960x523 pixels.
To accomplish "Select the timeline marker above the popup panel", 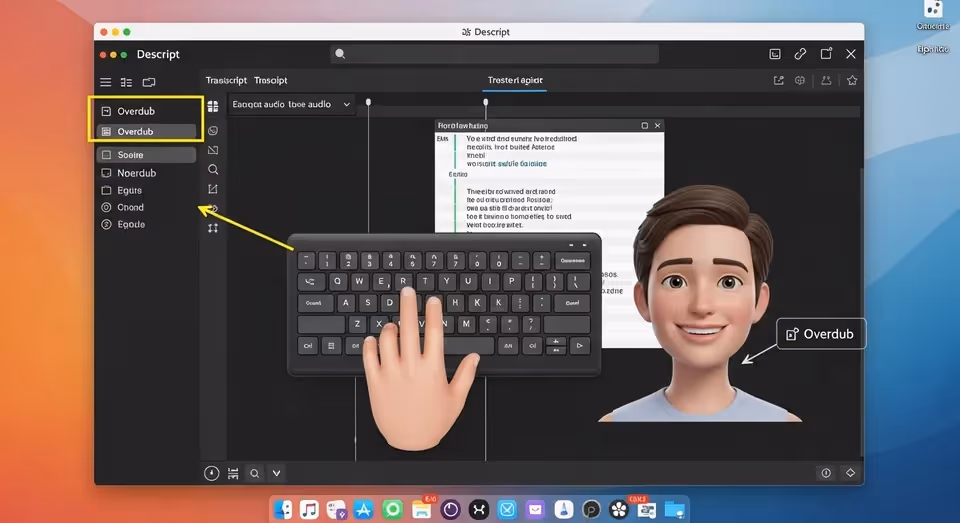I will 486,102.
